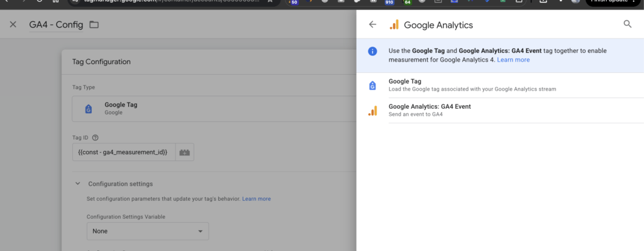Collapse the Configuration settings section
The width and height of the screenshot is (644, 251).
tap(77, 184)
